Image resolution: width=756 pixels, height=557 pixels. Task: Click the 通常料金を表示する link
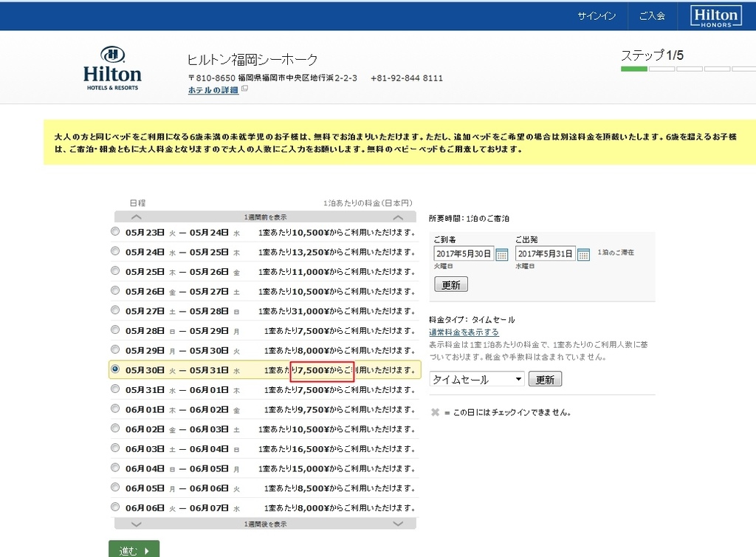coord(464,332)
